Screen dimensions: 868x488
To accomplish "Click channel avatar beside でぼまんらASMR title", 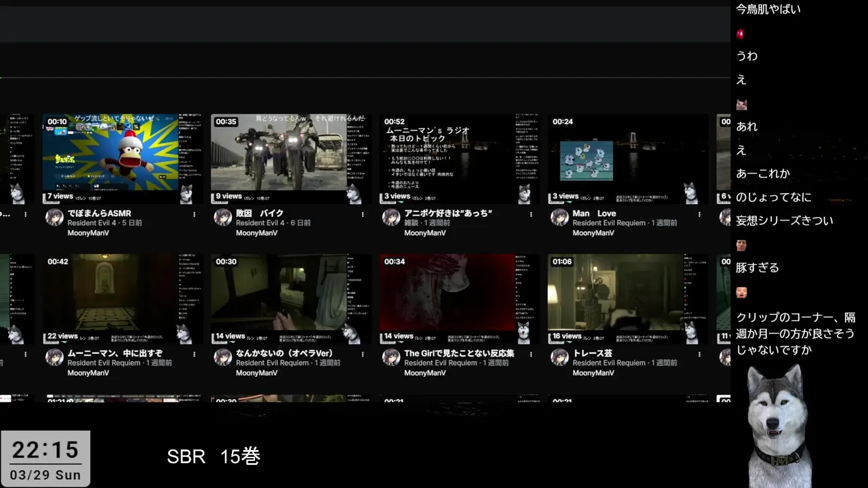I will click(x=54, y=217).
